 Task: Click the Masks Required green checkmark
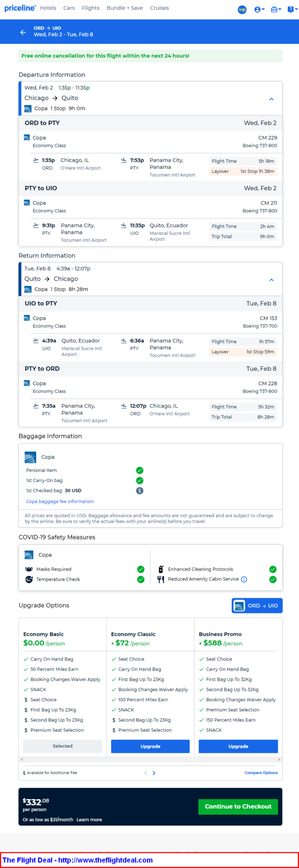click(141, 569)
